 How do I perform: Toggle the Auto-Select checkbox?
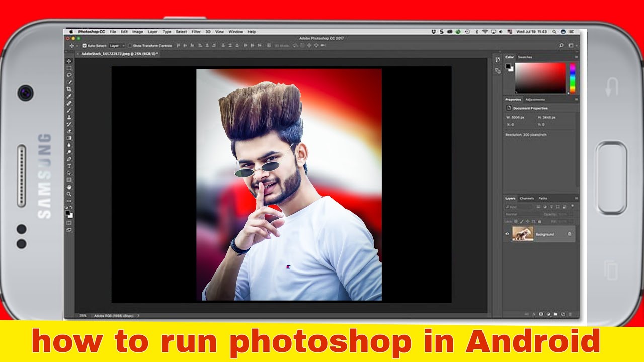(x=84, y=45)
